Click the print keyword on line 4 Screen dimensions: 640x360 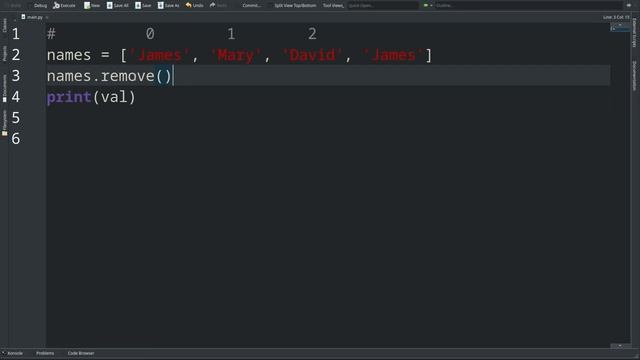click(69, 97)
